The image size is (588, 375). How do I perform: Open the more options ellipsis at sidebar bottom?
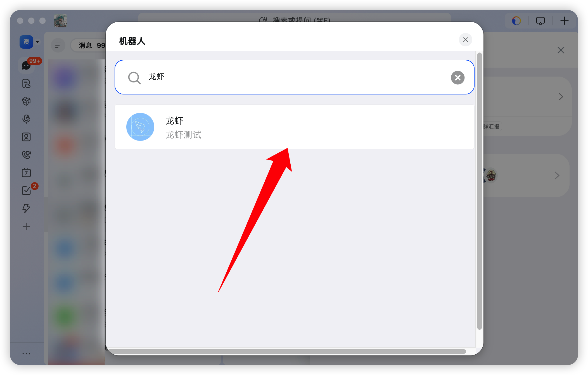pyautogui.click(x=26, y=353)
